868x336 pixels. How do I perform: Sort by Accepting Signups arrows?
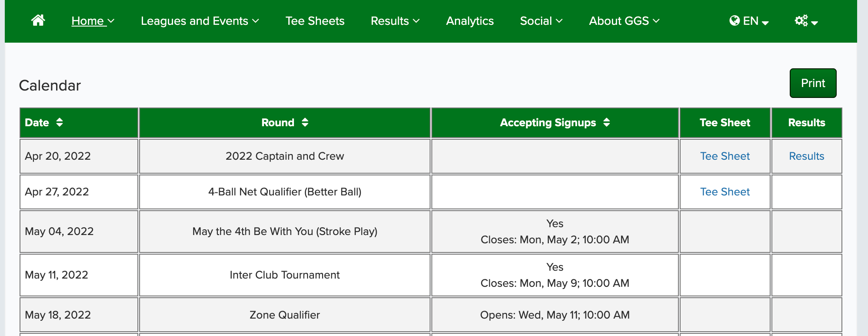point(607,122)
